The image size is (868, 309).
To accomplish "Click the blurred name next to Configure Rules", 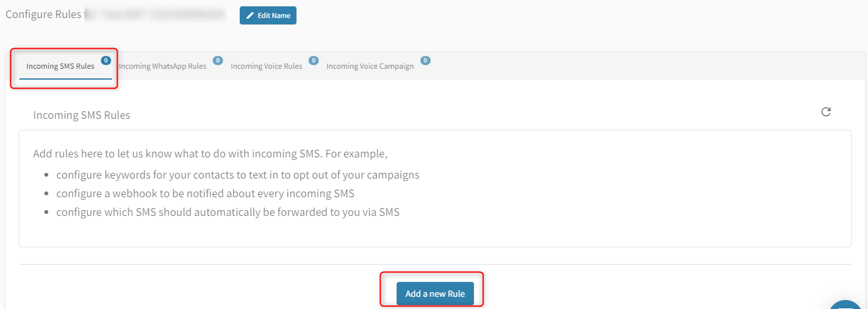I will [x=158, y=13].
